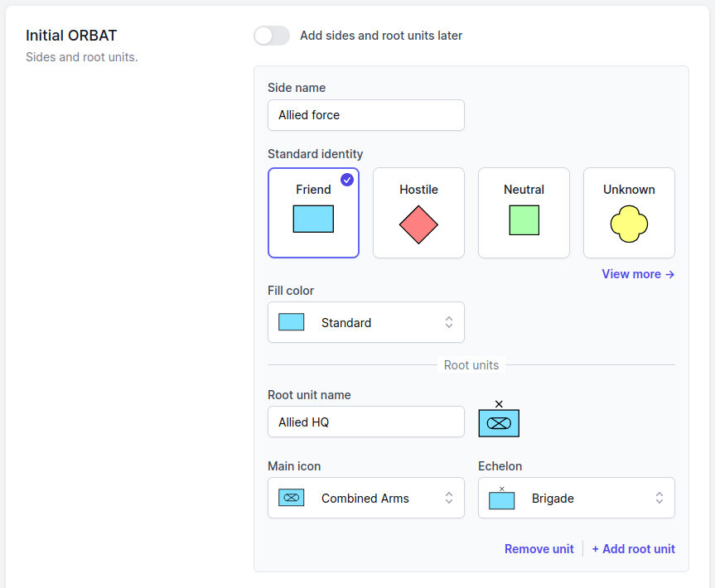Click the Brigade symbol in Echelon field

[x=502, y=499]
